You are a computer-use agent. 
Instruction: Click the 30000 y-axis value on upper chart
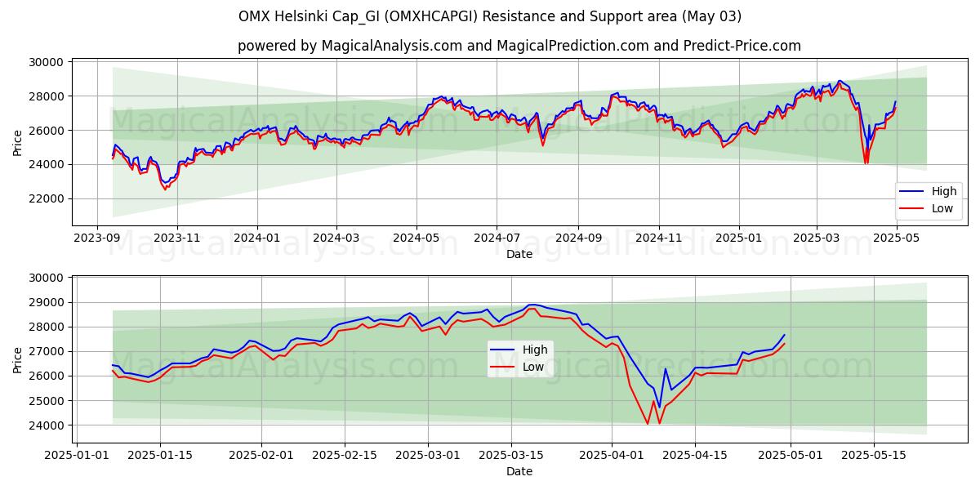pyautogui.click(x=47, y=62)
